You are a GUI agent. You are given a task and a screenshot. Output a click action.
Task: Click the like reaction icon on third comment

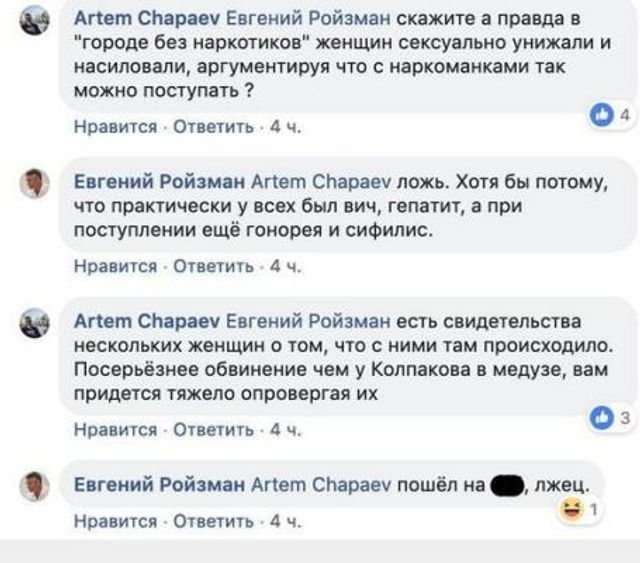click(x=601, y=418)
